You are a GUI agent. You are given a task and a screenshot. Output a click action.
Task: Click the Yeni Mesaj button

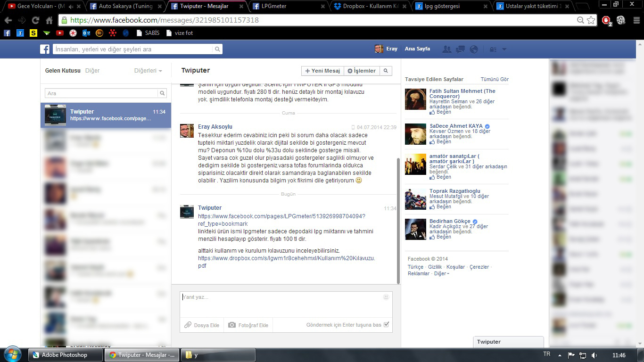click(x=322, y=71)
